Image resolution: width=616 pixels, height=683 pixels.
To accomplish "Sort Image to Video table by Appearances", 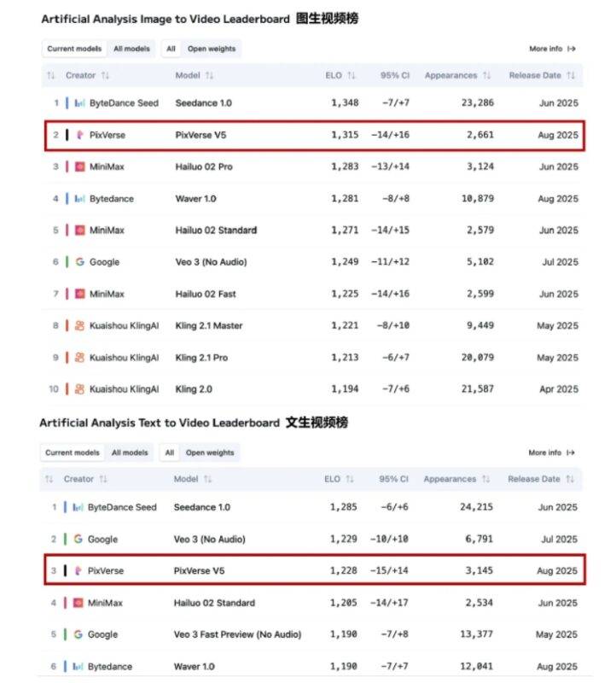I will 457,75.
